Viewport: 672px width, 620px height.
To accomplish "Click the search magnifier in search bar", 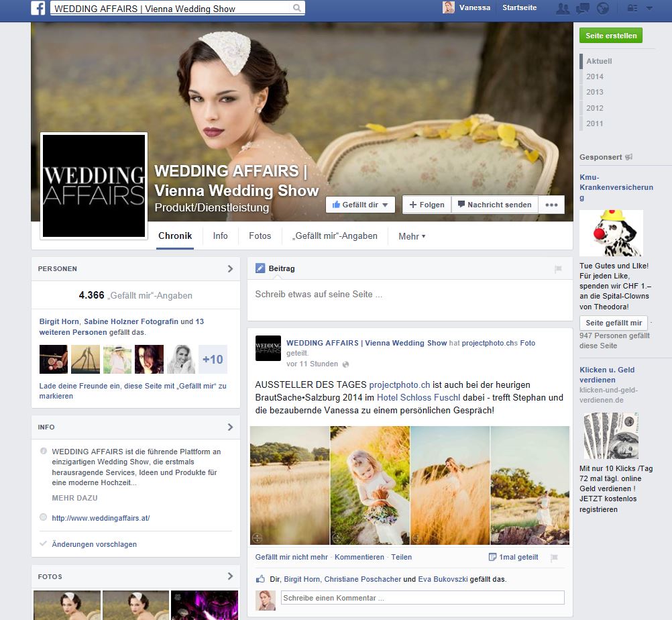I will pyautogui.click(x=296, y=7).
